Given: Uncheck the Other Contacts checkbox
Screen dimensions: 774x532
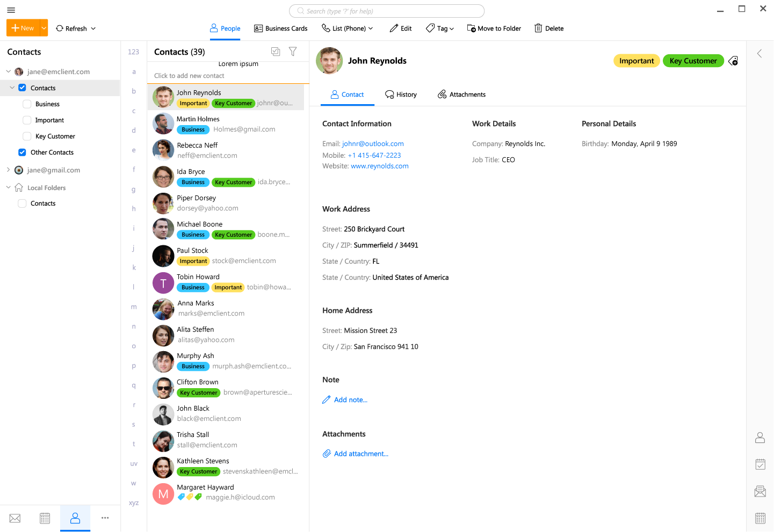Looking at the screenshot, I should [x=22, y=152].
